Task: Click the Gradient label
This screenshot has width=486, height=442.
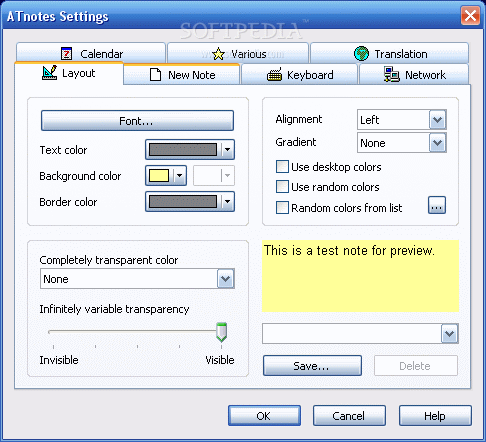Action: pyautogui.click(x=296, y=142)
